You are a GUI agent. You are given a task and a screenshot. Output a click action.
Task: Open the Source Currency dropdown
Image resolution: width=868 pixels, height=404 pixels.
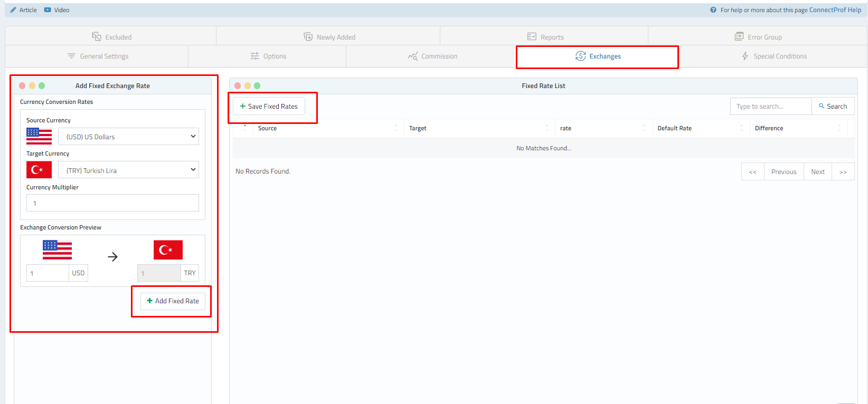click(128, 137)
